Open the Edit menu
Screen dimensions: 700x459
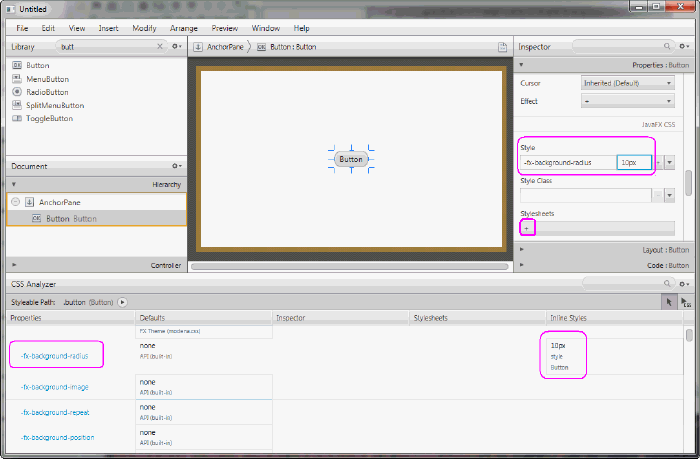coord(48,28)
